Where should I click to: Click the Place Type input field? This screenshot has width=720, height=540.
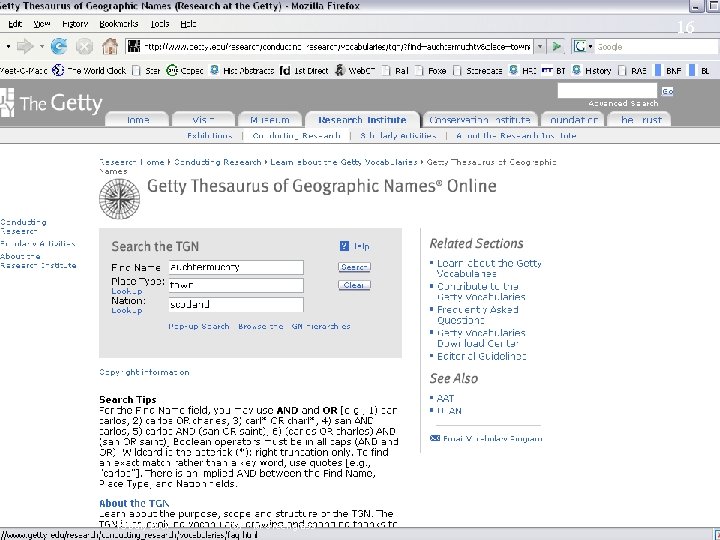click(236, 285)
